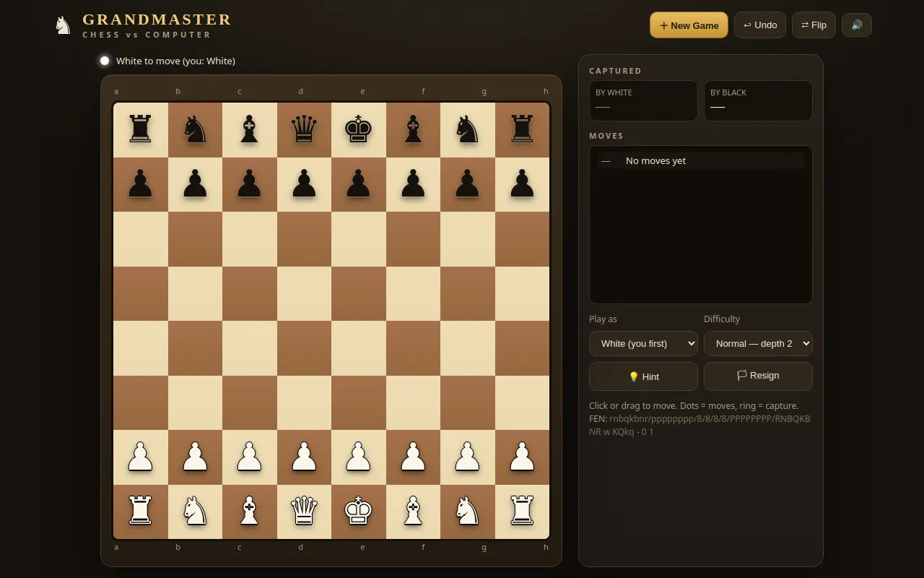Select the white pawn on d2

pos(304,457)
